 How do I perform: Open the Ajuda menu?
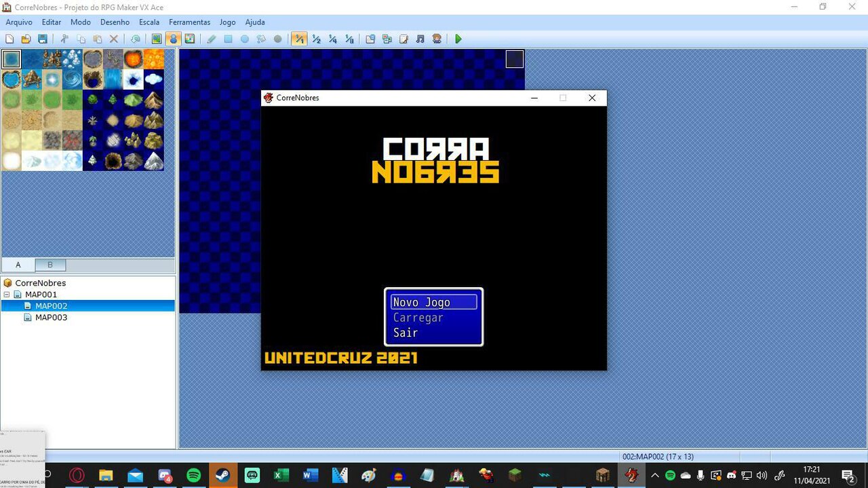(x=255, y=22)
